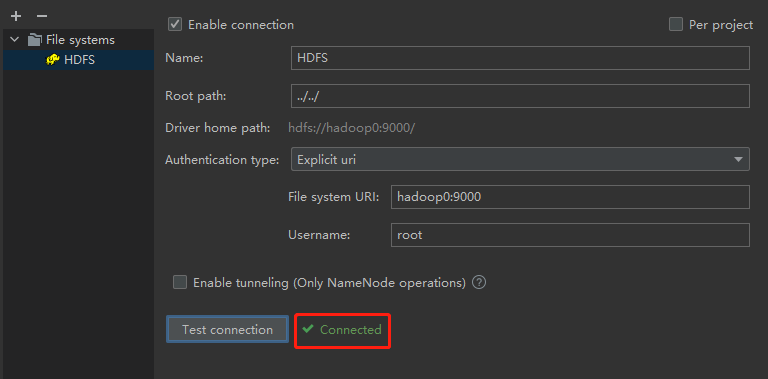The image size is (768, 379).
Task: Open tunneling help question mark icon
Action: (x=479, y=283)
